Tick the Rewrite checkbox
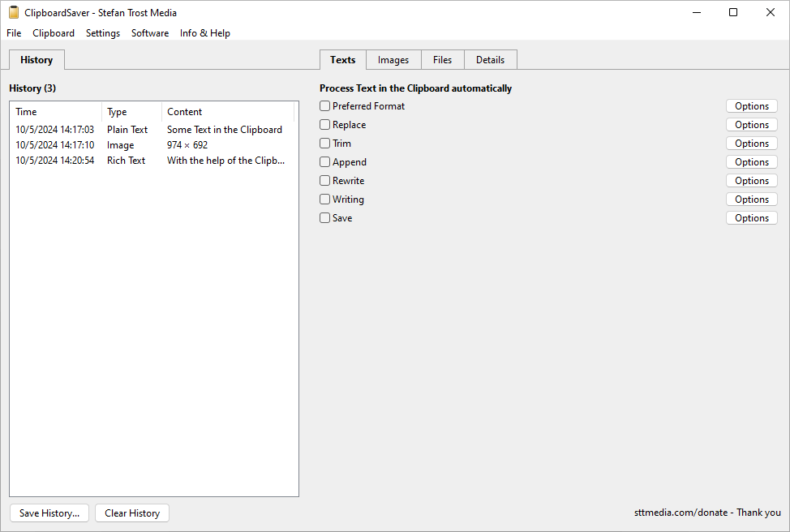790x532 pixels. tap(325, 181)
